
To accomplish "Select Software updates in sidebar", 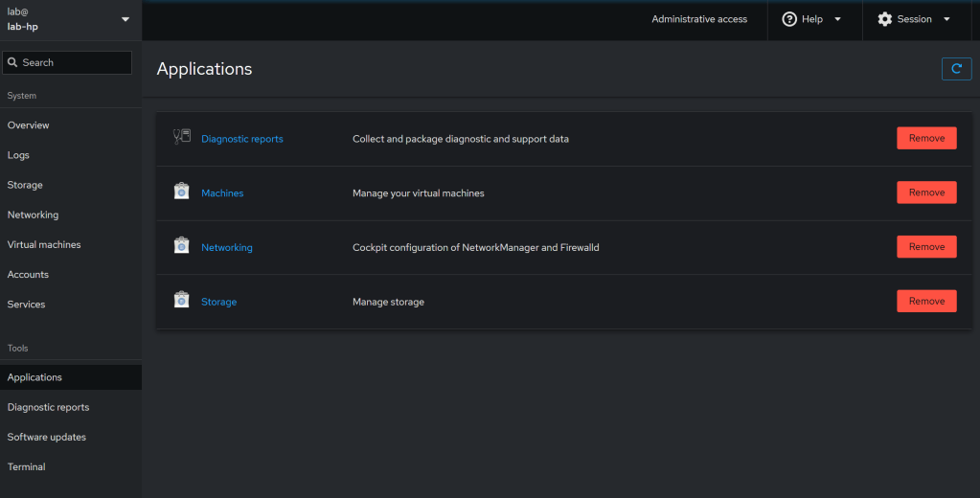I will (47, 437).
